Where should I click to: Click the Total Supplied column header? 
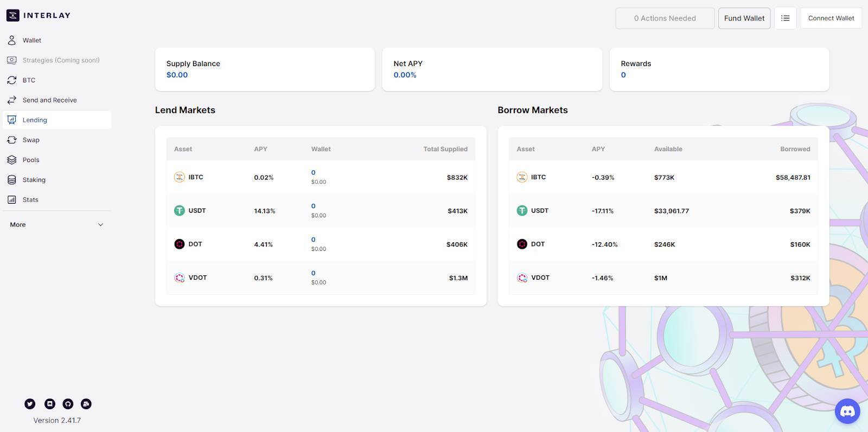(x=445, y=149)
